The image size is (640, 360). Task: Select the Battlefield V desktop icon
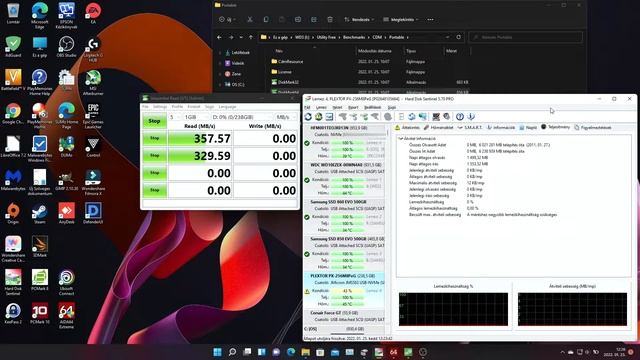(13, 80)
